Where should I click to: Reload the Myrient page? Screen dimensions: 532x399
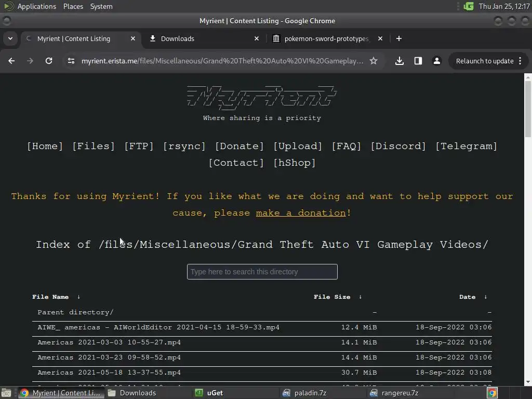tap(49, 61)
